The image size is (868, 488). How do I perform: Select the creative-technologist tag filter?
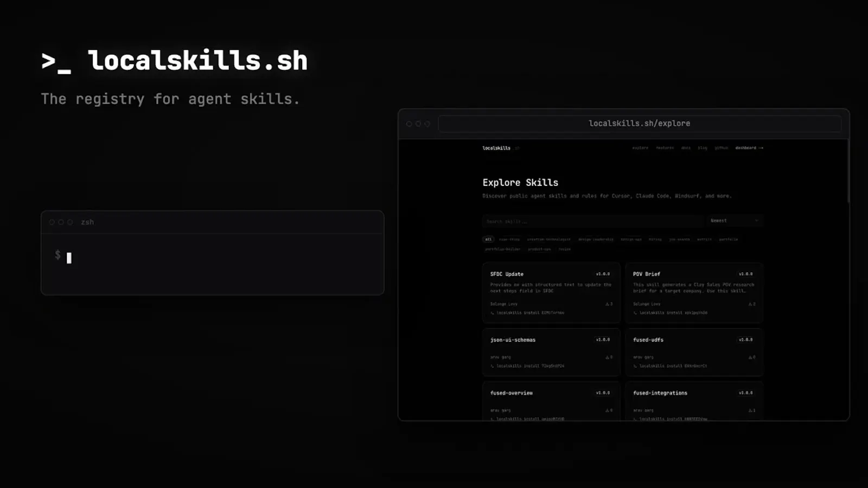[548, 239]
